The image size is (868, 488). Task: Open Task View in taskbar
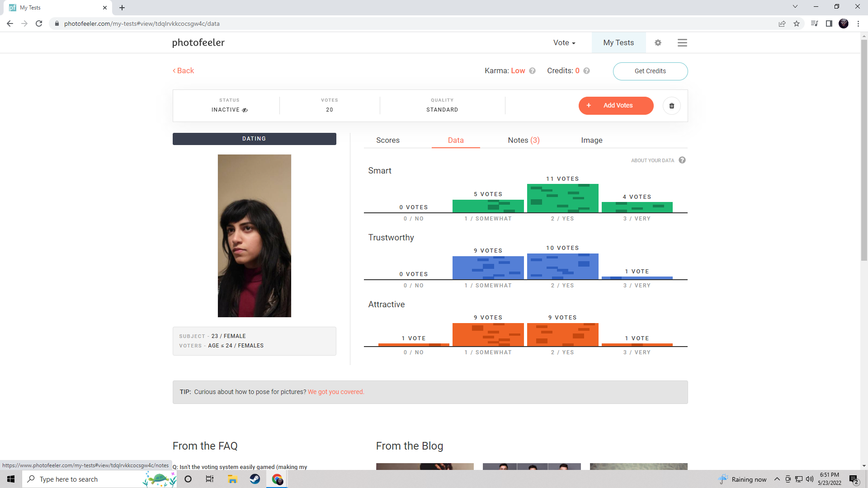pos(210,479)
